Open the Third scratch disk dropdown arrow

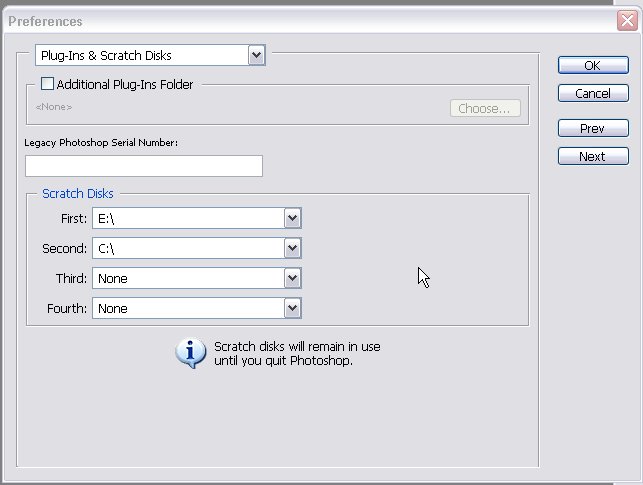[x=292, y=278]
